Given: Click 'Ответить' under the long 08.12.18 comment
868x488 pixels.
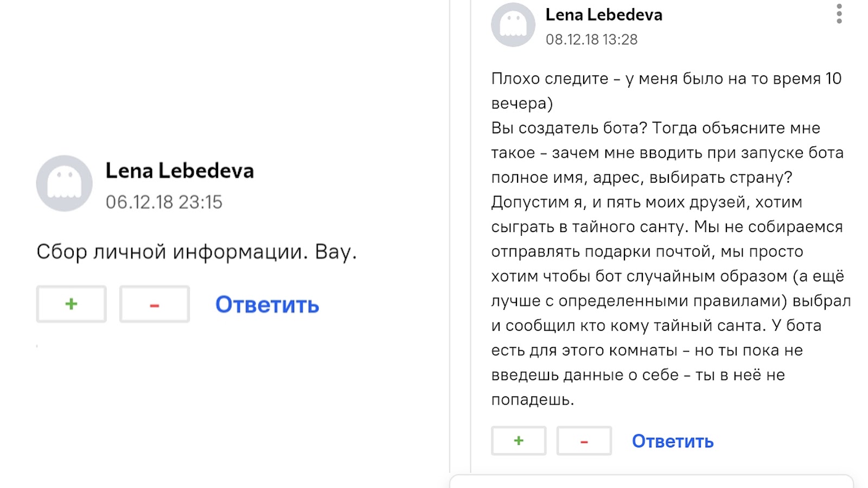Looking at the screenshot, I should (672, 441).
